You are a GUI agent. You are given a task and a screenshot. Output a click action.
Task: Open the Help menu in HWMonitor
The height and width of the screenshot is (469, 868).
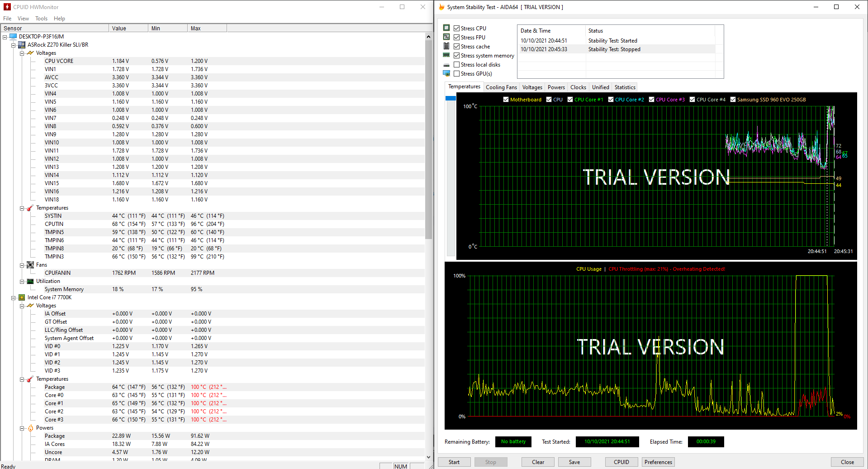(x=59, y=19)
